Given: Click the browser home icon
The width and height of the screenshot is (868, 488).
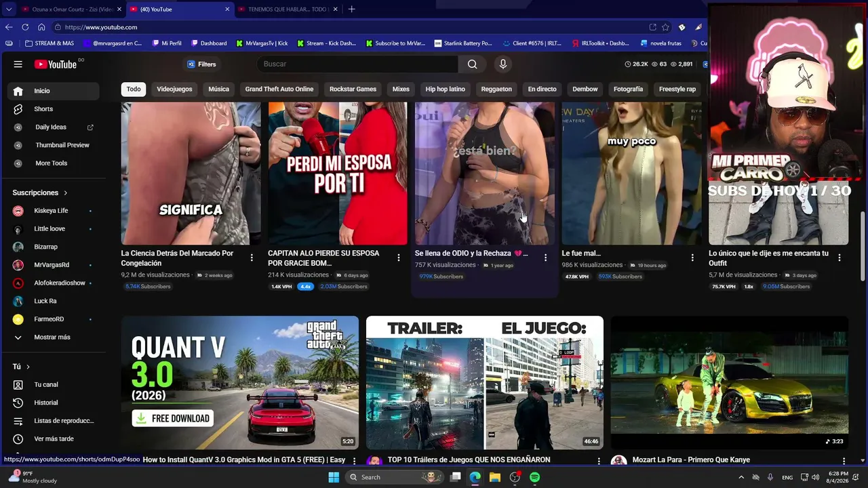Looking at the screenshot, I should [x=41, y=27].
